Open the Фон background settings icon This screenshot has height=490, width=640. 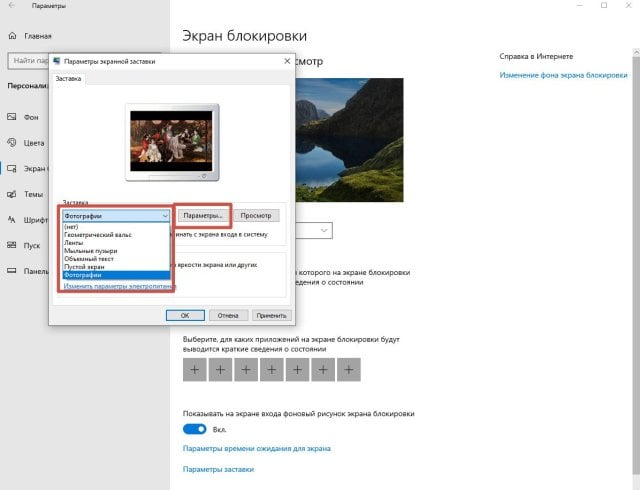12,117
